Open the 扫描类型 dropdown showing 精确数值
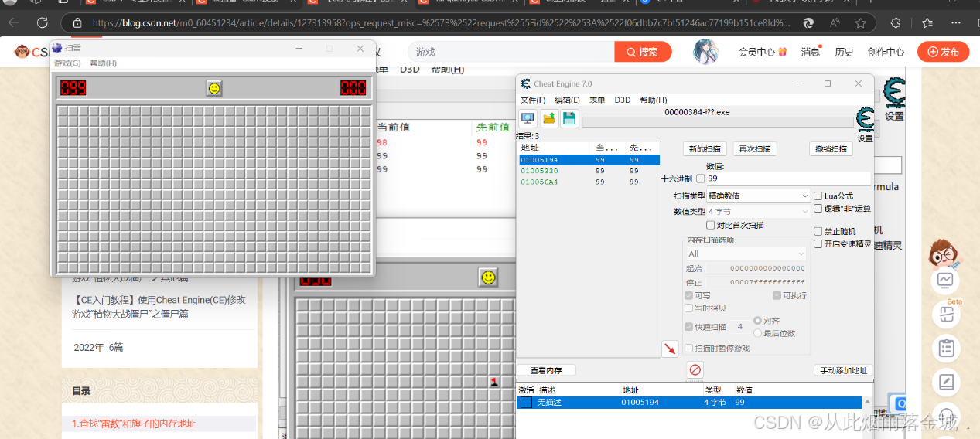The image size is (980, 439). pos(759,196)
